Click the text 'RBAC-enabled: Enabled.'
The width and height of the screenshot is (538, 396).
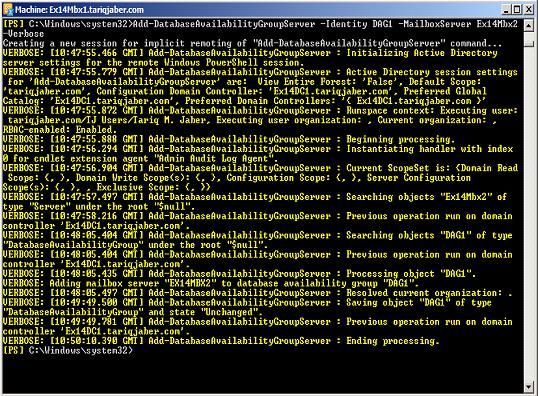click(60, 130)
